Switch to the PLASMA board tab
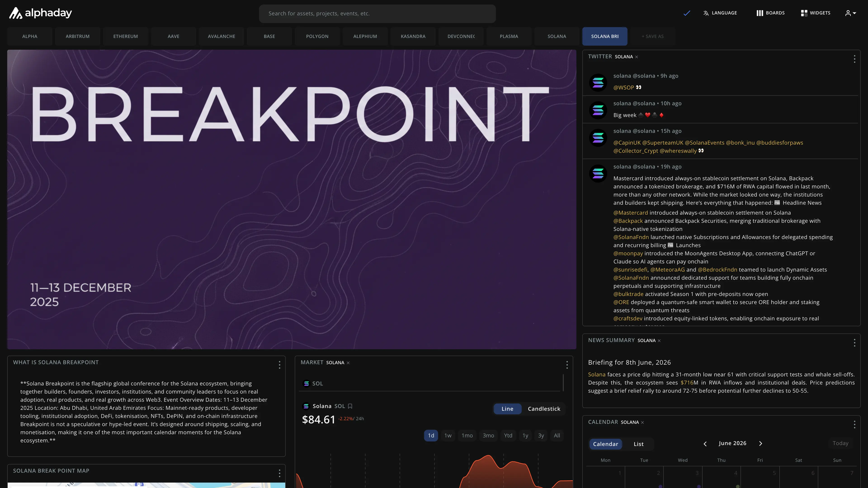 pyautogui.click(x=509, y=36)
